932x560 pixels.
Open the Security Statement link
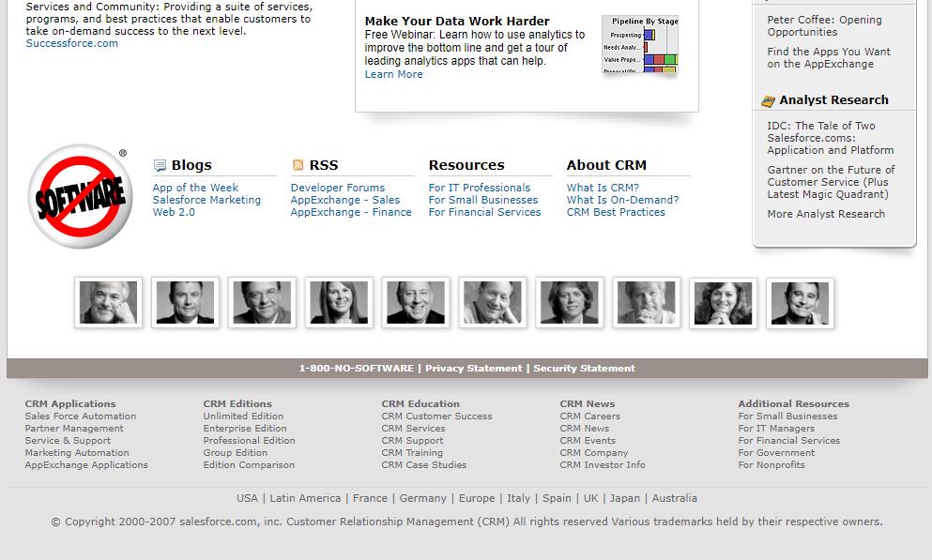click(x=584, y=369)
